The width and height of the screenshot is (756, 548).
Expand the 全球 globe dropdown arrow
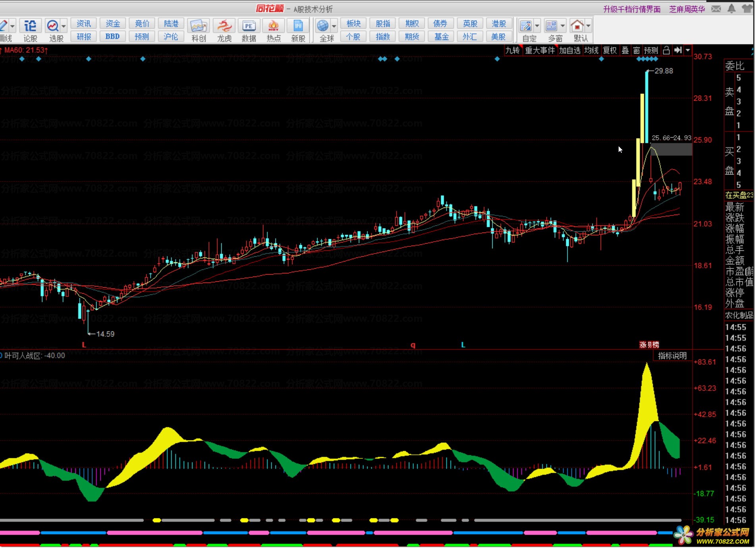click(x=334, y=26)
